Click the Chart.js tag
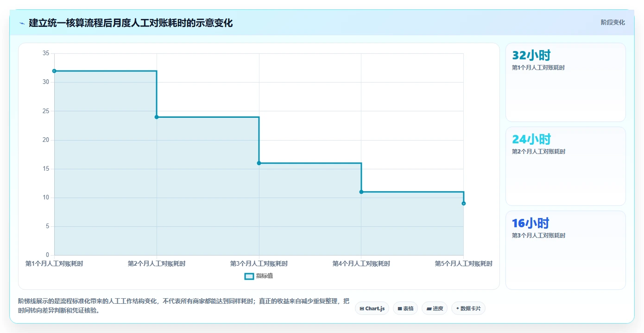 372,308
